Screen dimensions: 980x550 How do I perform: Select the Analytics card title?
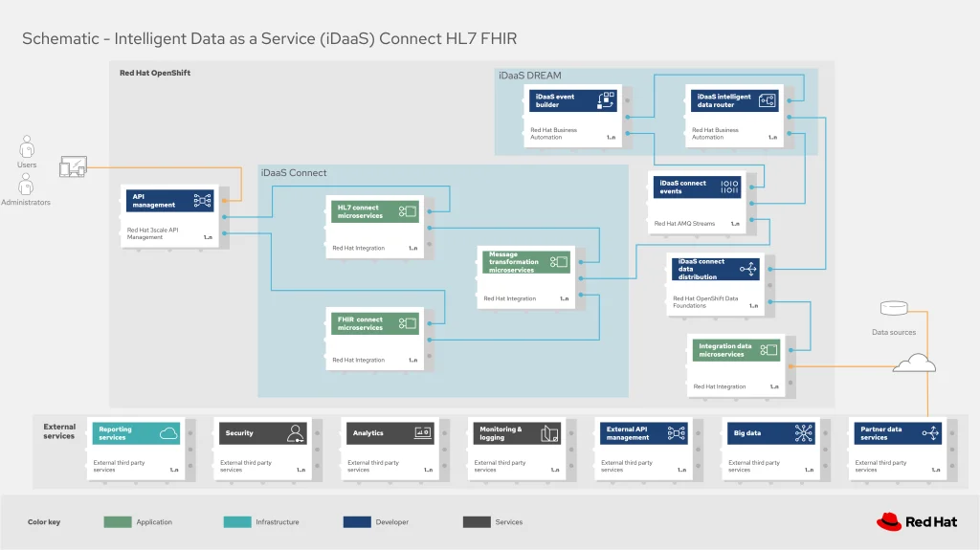click(x=368, y=433)
